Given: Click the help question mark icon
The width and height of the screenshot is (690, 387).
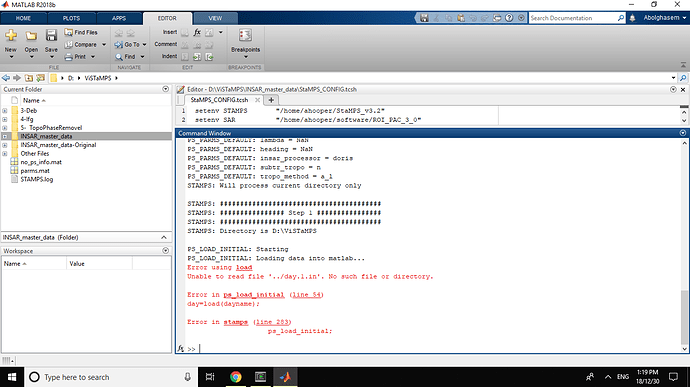Looking at the screenshot, I should 509,18.
